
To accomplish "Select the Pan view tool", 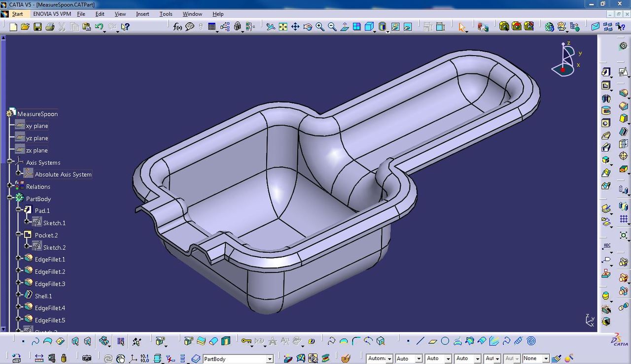I will [x=295, y=27].
